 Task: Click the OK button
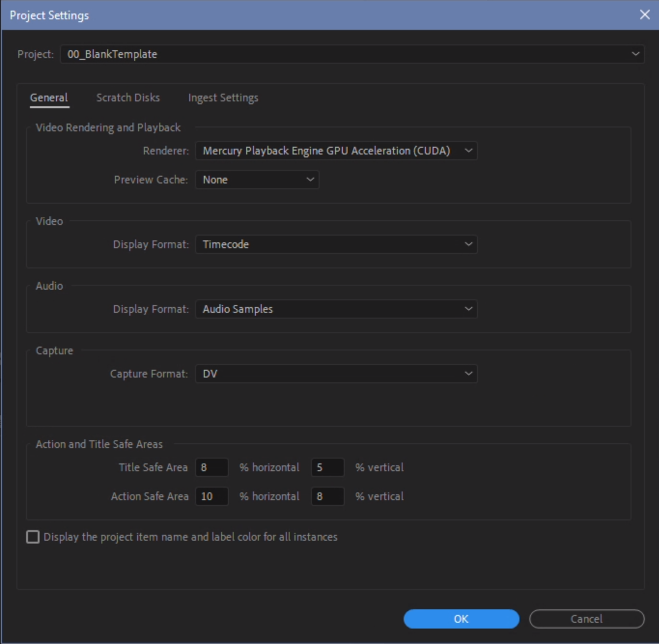(461, 618)
